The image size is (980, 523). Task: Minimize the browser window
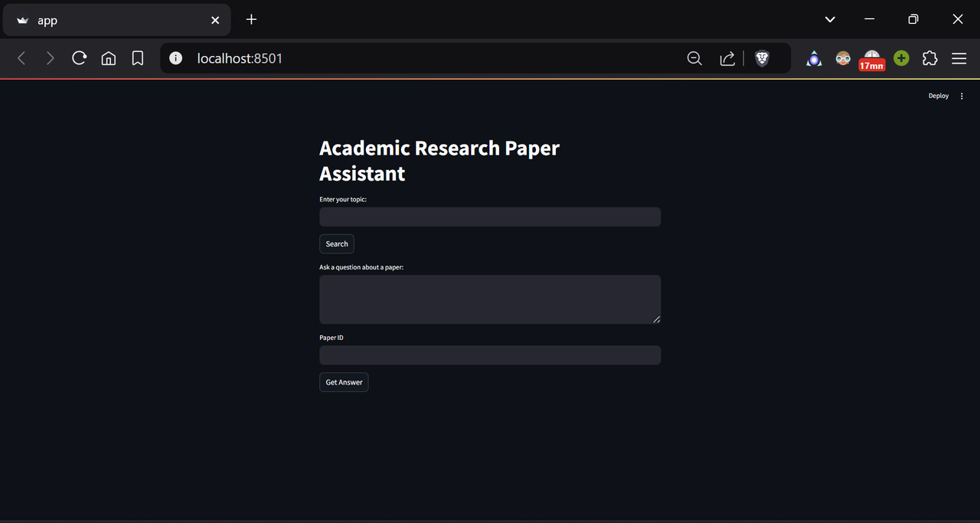pyautogui.click(x=870, y=19)
